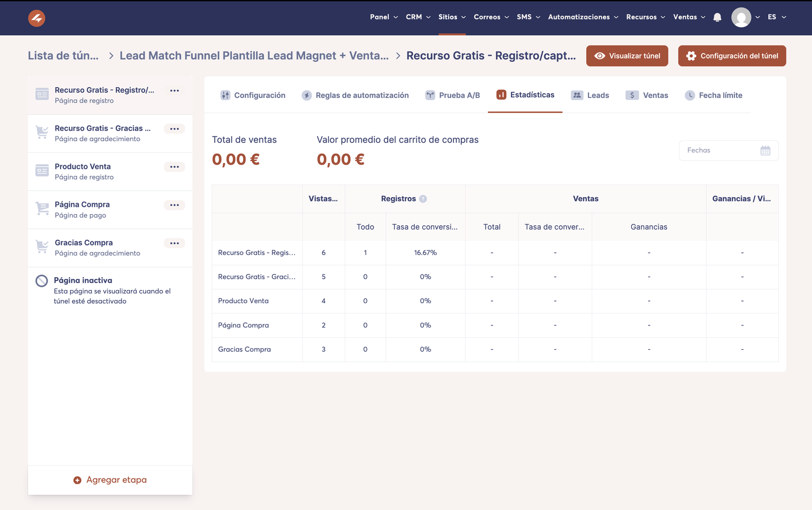Click the cart icon beside Gracias Compra
Image resolution: width=812 pixels, height=510 pixels.
42,247
